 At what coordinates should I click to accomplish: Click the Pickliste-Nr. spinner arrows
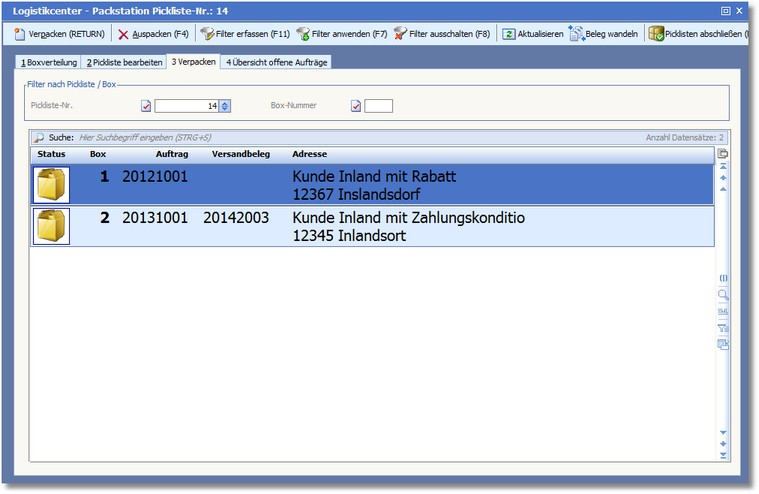(225, 105)
